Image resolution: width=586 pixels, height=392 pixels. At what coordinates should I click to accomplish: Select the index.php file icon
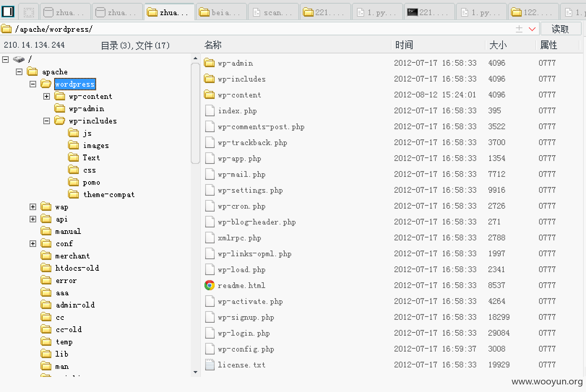point(210,110)
